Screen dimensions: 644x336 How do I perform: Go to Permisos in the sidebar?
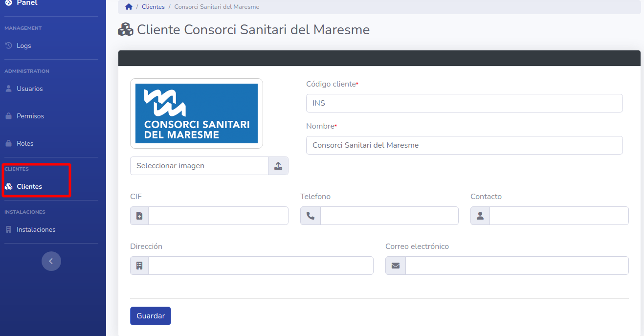pos(30,116)
